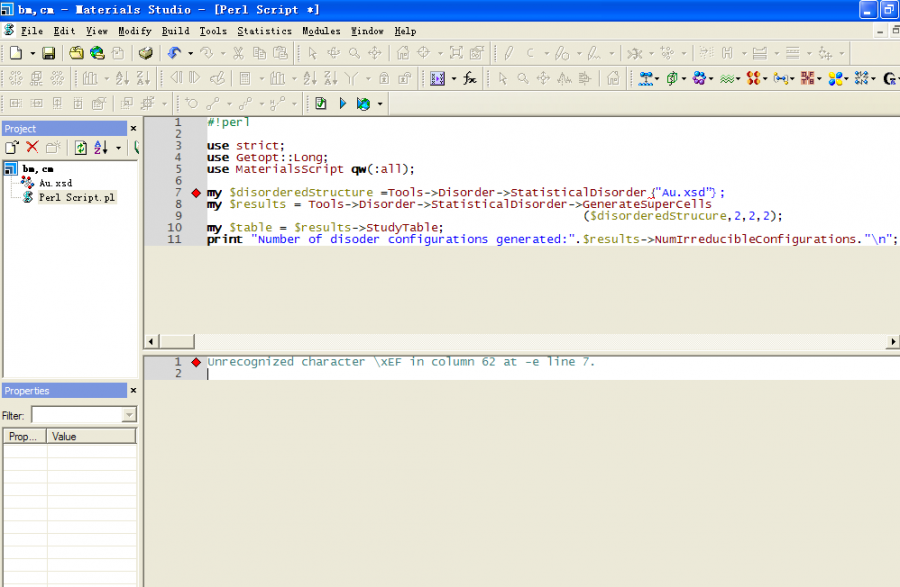The width and height of the screenshot is (900, 587).
Task: Click the Run on Server globe icon
Action: pos(363,103)
